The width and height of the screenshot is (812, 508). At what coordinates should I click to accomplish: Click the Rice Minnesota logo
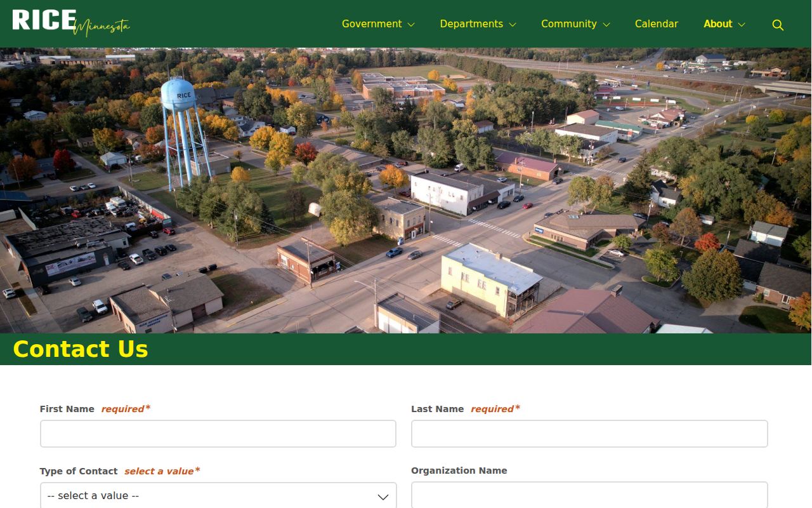tap(71, 23)
